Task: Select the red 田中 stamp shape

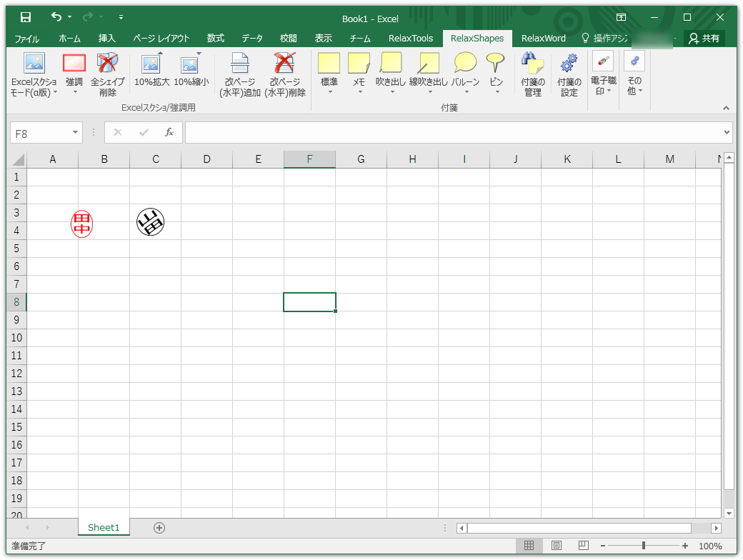Action: point(81,222)
